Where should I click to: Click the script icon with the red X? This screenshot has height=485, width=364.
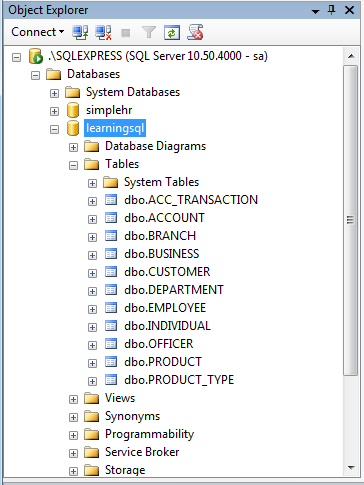(x=195, y=32)
